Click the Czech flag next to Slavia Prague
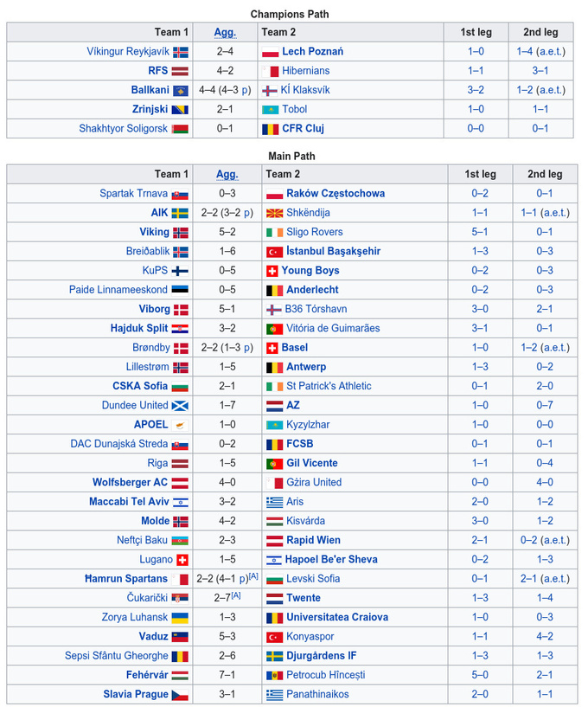The height and width of the screenshot is (707, 588). [180, 695]
